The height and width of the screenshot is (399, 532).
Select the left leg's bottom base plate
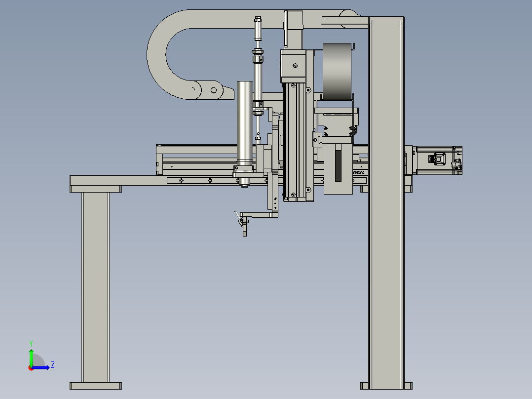96,386
